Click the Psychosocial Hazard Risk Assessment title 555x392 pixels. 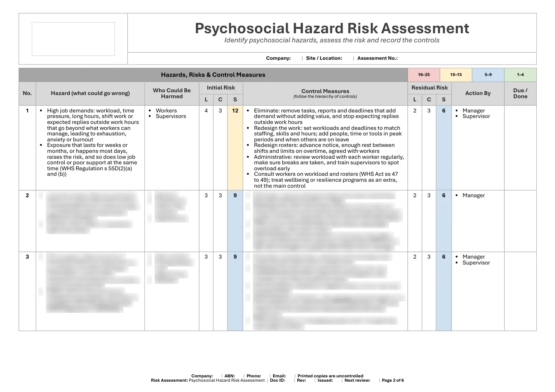[332, 29]
